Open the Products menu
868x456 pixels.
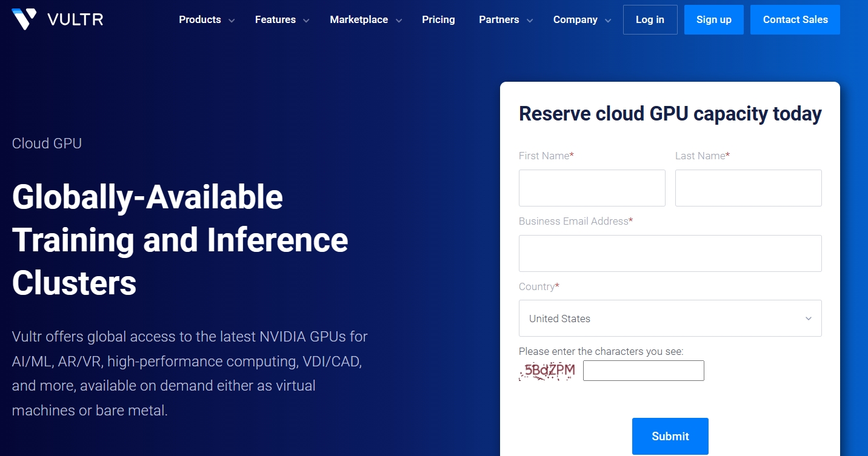point(200,19)
